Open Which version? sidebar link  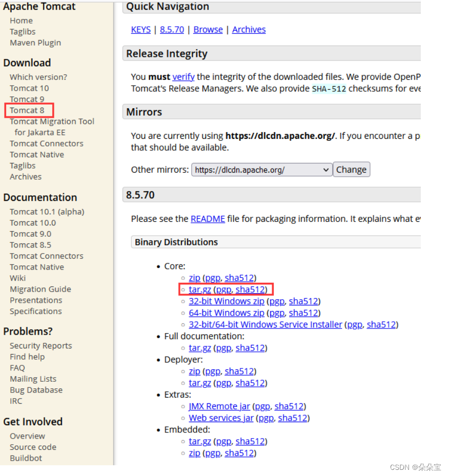point(38,77)
